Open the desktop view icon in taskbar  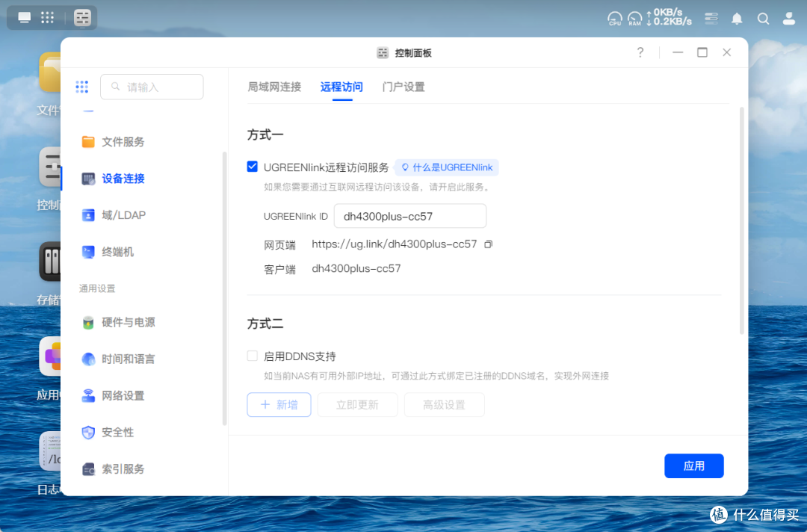pyautogui.click(x=24, y=17)
